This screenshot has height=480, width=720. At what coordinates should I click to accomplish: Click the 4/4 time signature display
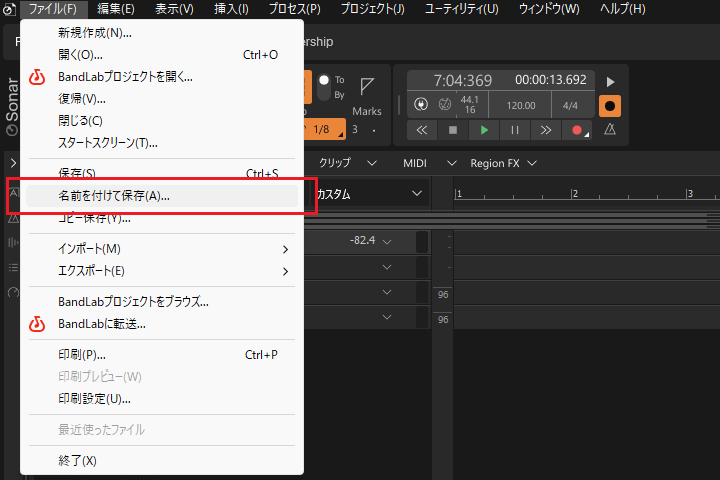pos(571,104)
